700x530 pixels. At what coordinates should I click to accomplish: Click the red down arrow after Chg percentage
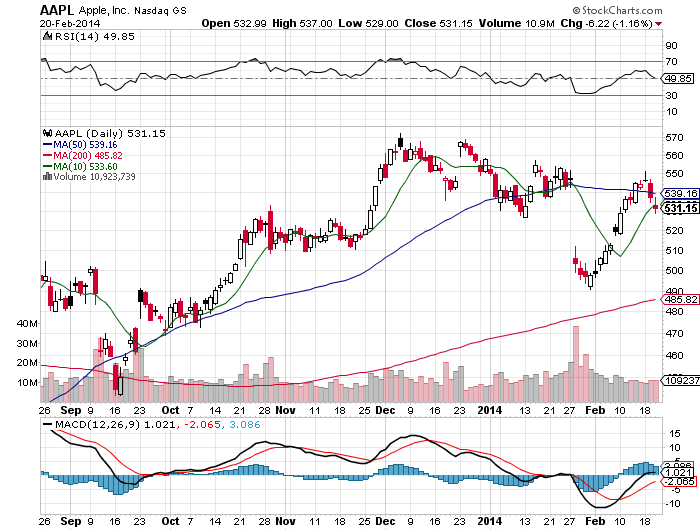coord(658,24)
